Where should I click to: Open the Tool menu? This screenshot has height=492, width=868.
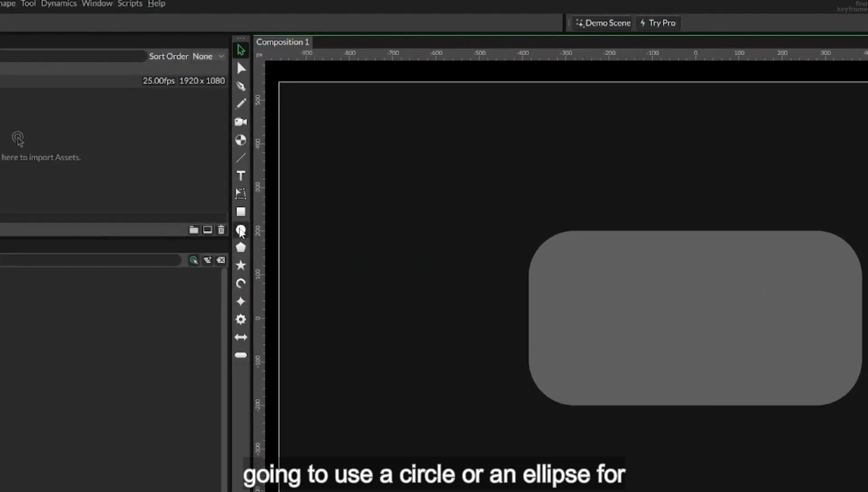click(x=28, y=4)
